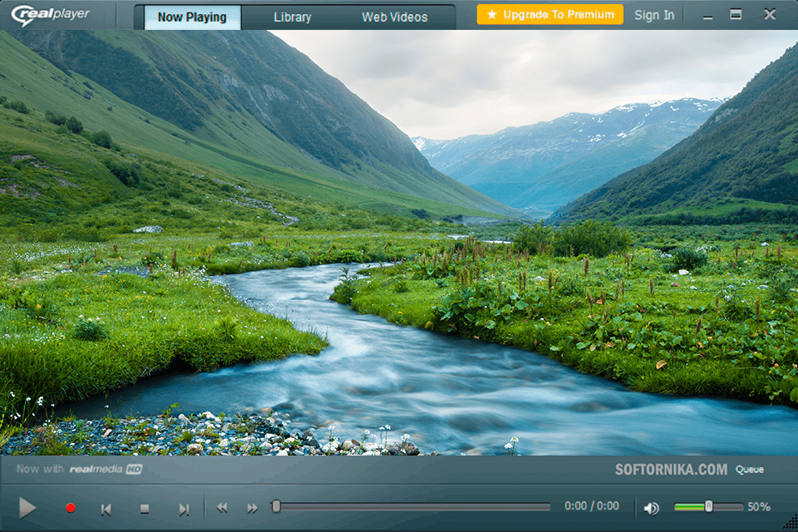The height and width of the screenshot is (532, 798).
Task: Close the RealPlayer window
Action: point(770,14)
